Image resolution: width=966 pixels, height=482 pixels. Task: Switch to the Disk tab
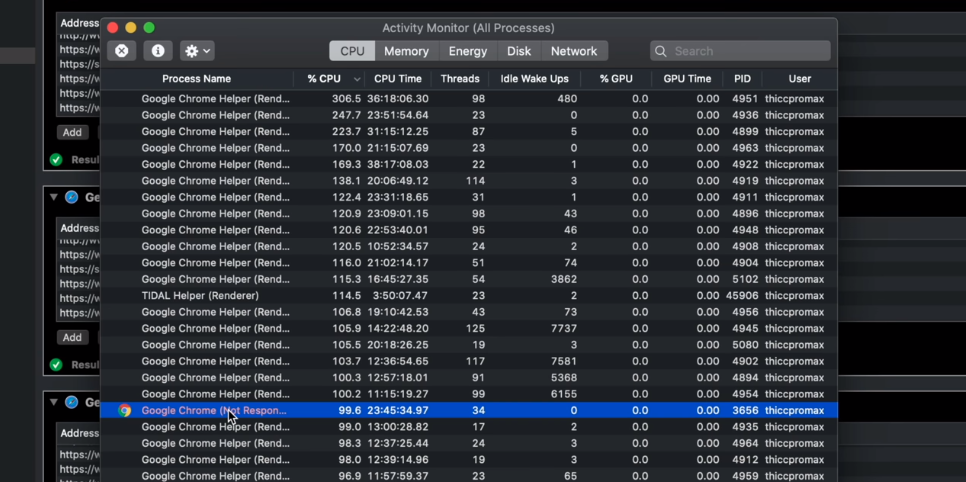(519, 51)
